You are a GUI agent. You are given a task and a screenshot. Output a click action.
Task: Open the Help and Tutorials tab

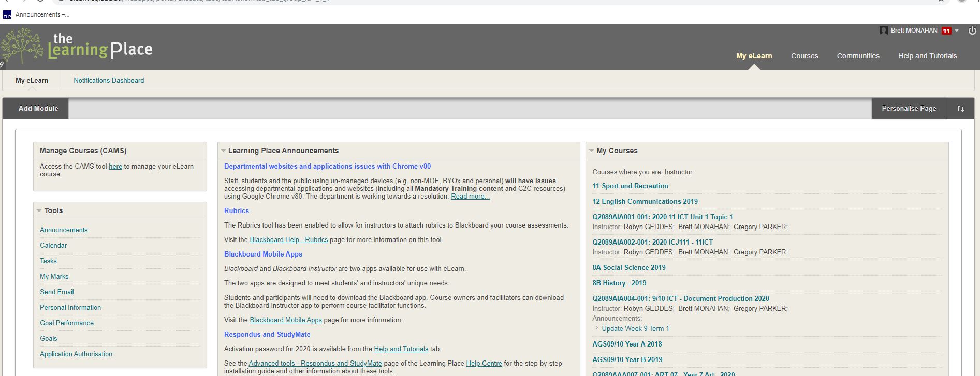927,56
